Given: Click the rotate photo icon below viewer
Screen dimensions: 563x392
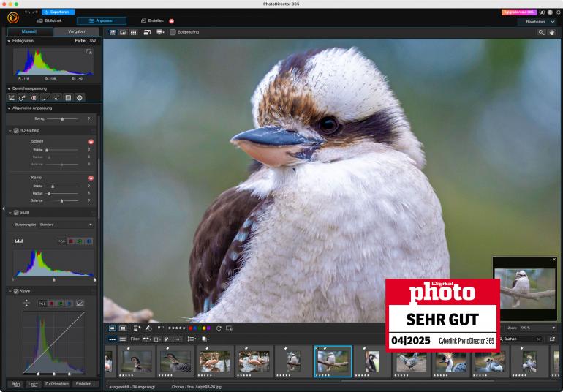Looking at the screenshot, I should [x=219, y=328].
